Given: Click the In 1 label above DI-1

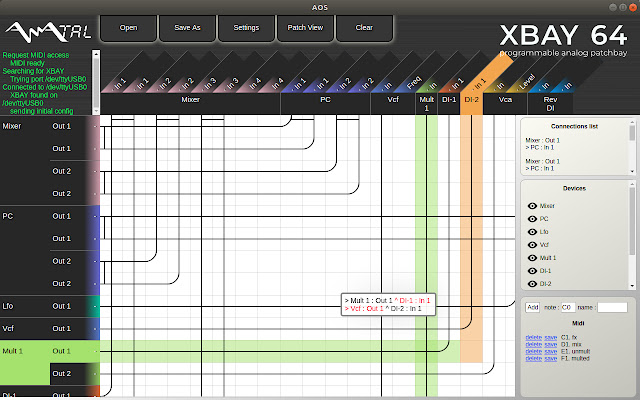Looking at the screenshot, I should 457,84.
